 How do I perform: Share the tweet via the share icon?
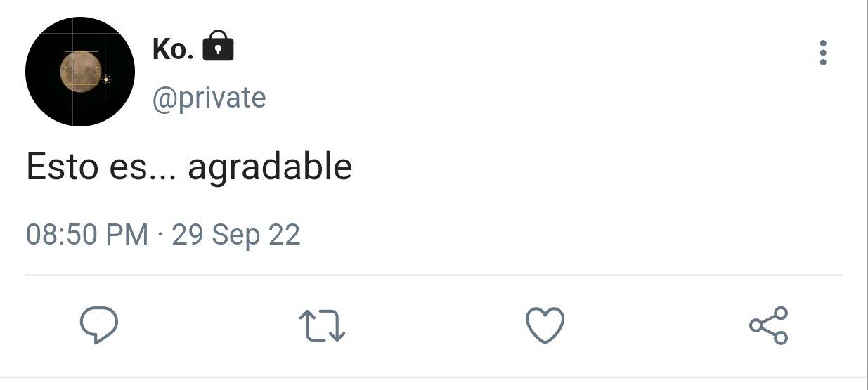coord(768,325)
